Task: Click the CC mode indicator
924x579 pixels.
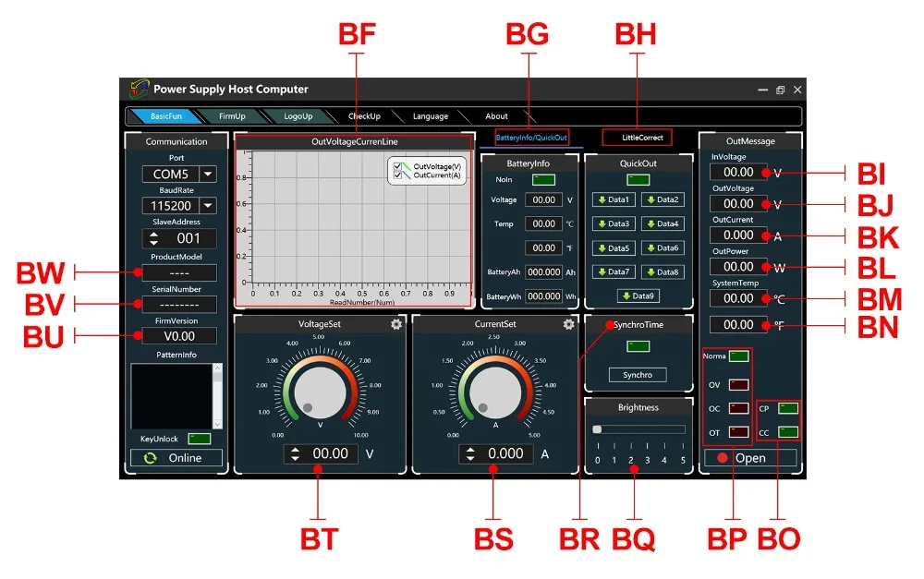Action: (x=788, y=432)
